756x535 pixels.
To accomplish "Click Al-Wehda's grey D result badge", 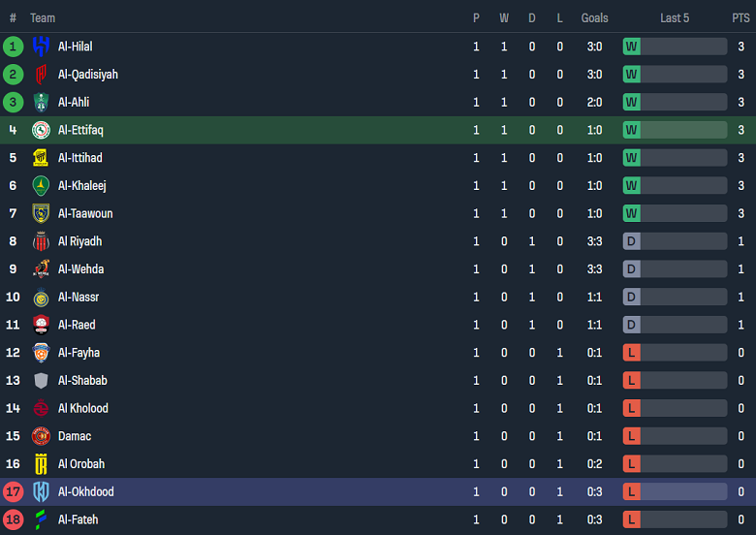I will coord(632,269).
